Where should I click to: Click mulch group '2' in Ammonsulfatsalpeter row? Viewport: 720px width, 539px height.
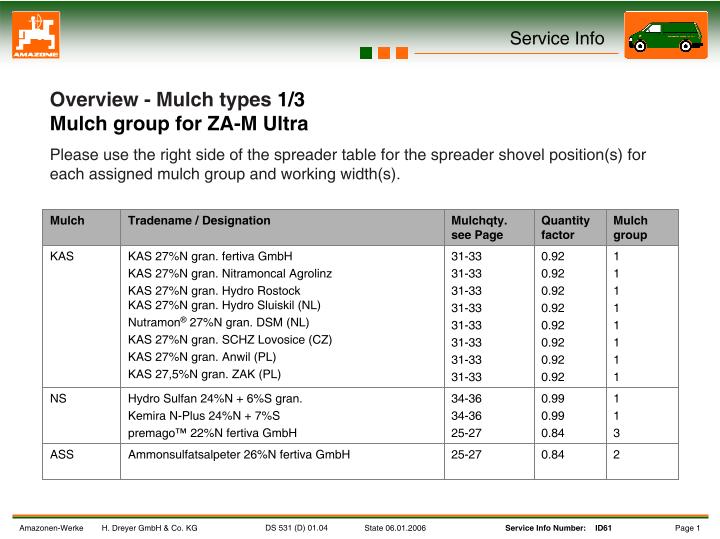617,455
